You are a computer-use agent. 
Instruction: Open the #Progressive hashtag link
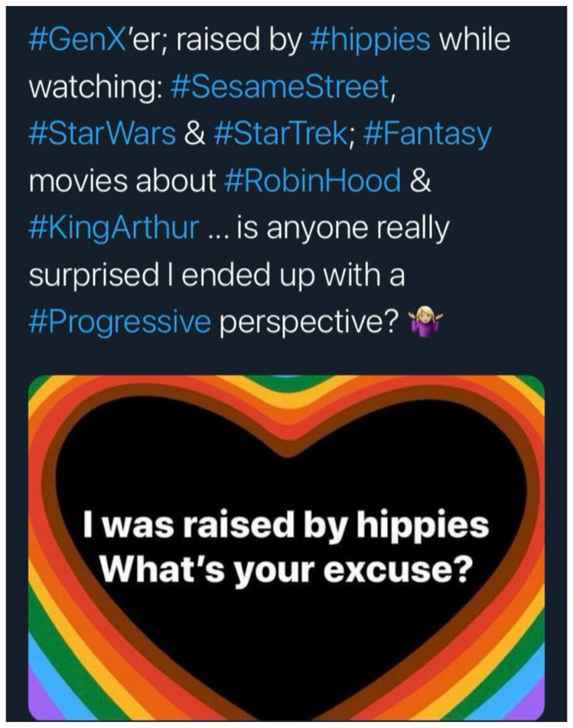pos(119,323)
